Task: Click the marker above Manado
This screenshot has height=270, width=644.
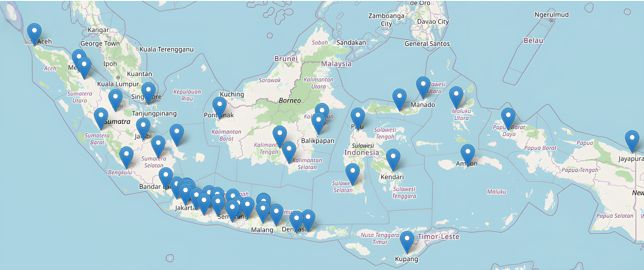Action: coord(423,86)
